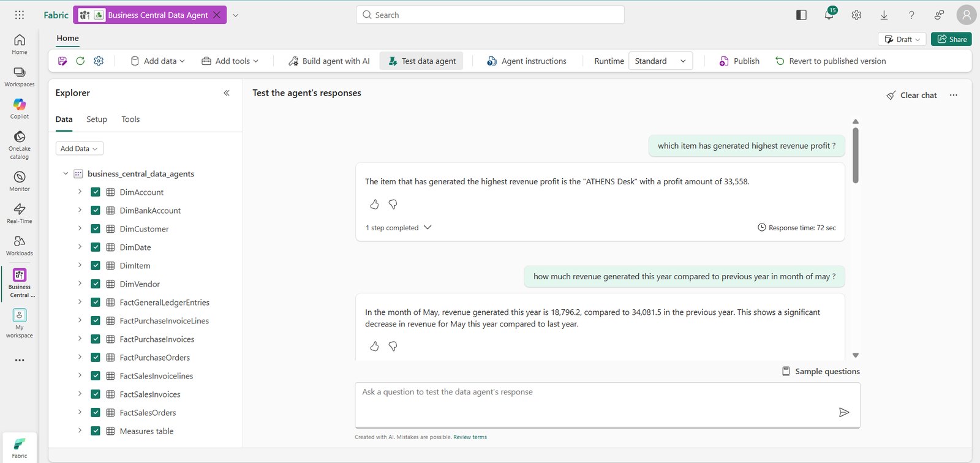
Task: Click Build agent with AI
Action: (329, 61)
